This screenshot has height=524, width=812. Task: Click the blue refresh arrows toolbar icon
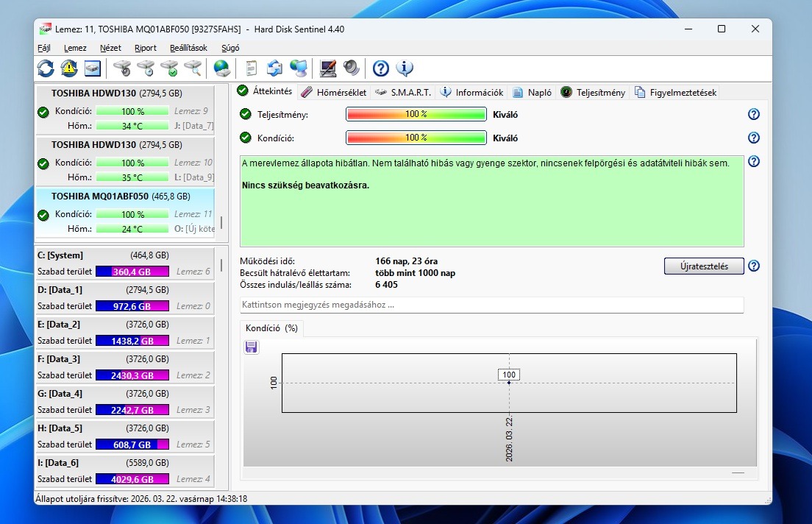46,68
